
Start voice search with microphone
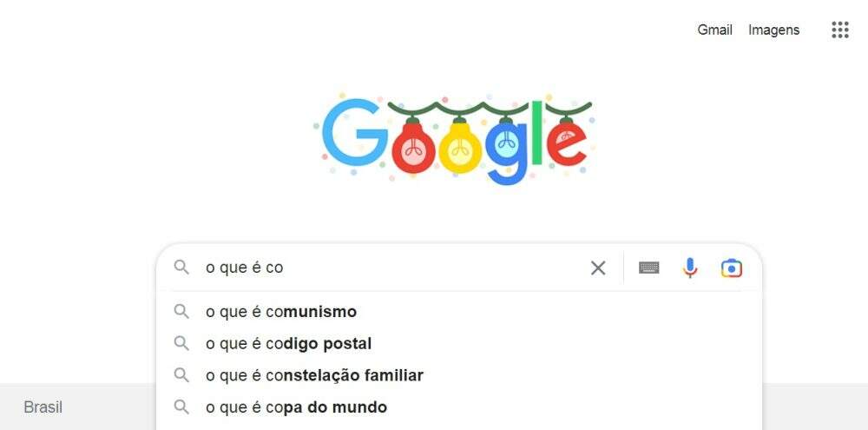click(x=690, y=268)
